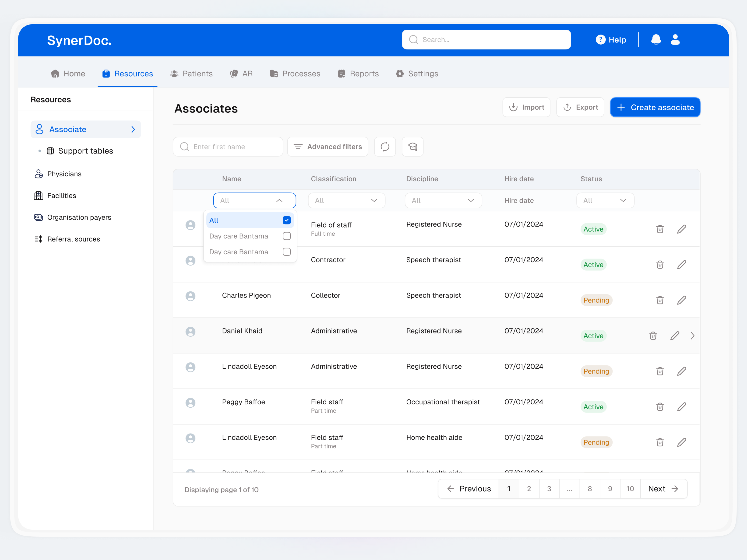Delete the Contractor Speech therapist row
Screen dimensions: 747x560
[660, 265]
